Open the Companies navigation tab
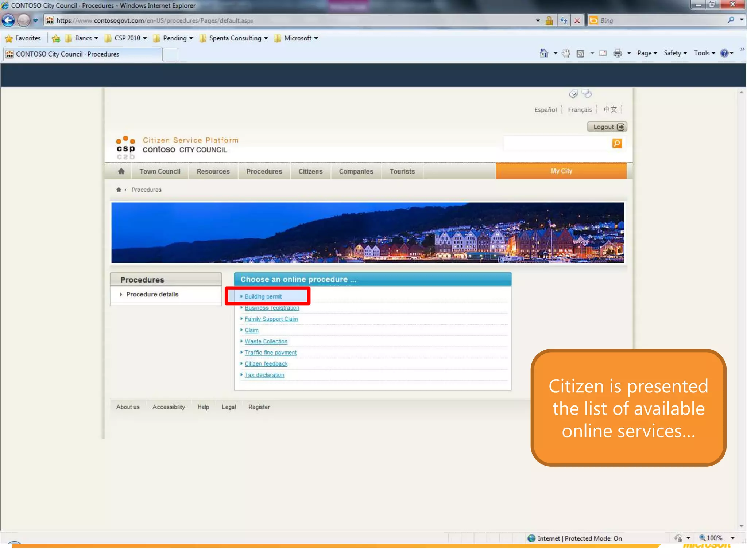 pyautogui.click(x=356, y=171)
